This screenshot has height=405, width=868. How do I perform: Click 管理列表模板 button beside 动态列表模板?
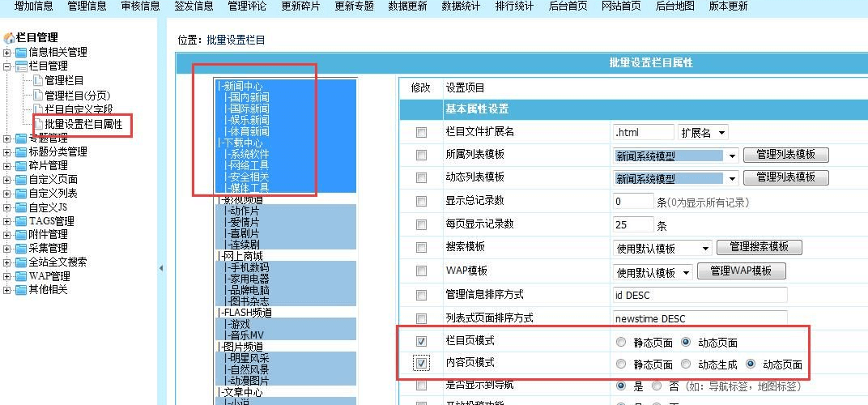[786, 177]
